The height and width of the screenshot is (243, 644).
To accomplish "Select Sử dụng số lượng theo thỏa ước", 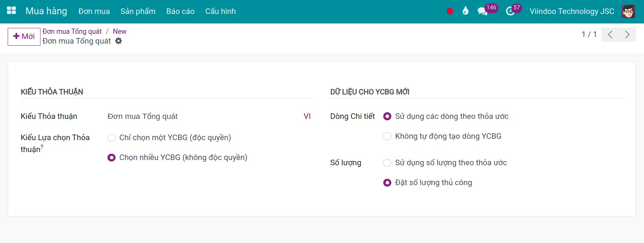I will tap(387, 163).
